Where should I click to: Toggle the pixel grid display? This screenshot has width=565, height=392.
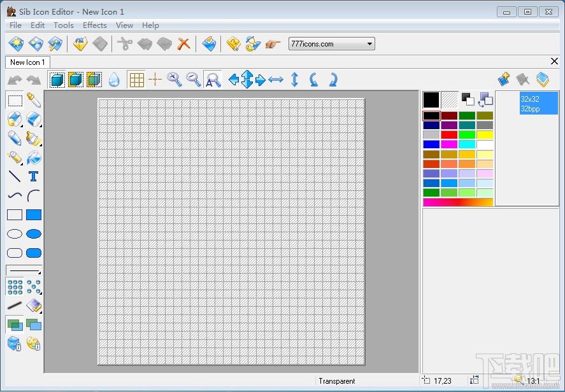136,80
